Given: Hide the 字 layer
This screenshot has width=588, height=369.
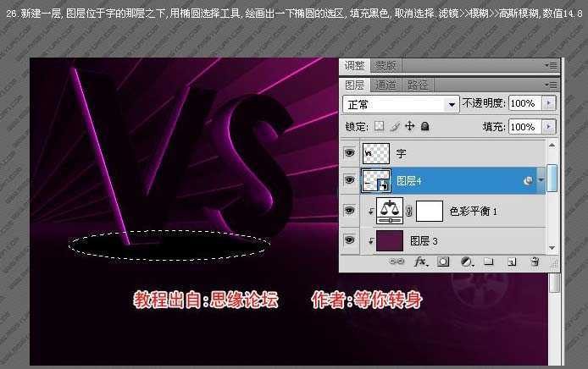Looking at the screenshot, I should tap(350, 153).
